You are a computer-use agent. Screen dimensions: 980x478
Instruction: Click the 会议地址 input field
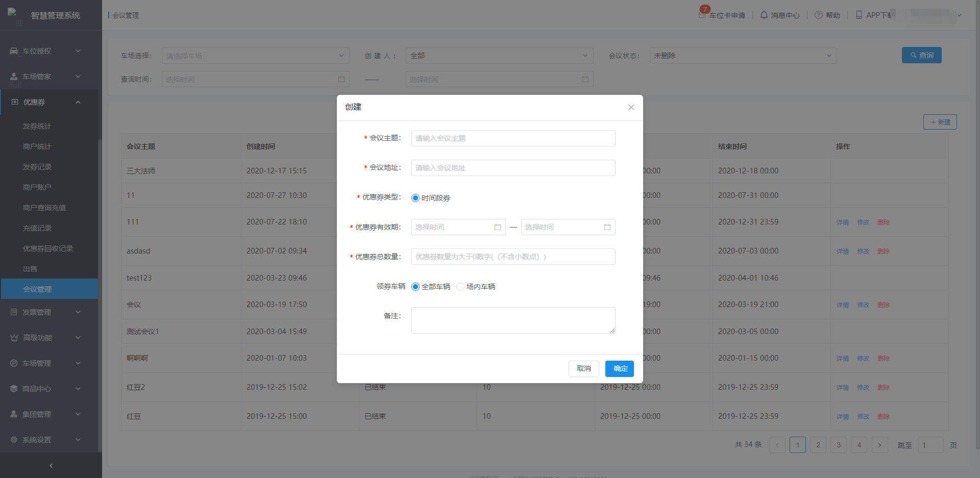[x=513, y=168]
